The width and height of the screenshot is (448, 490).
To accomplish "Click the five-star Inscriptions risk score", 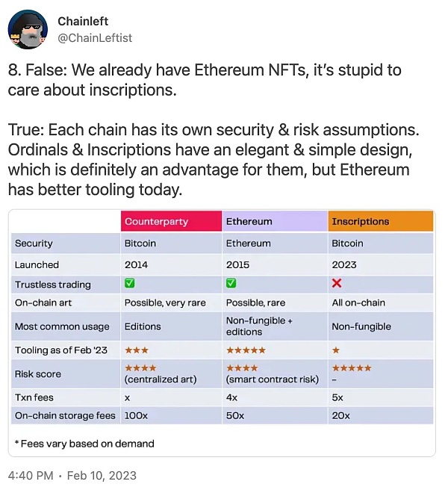I will point(351,368).
